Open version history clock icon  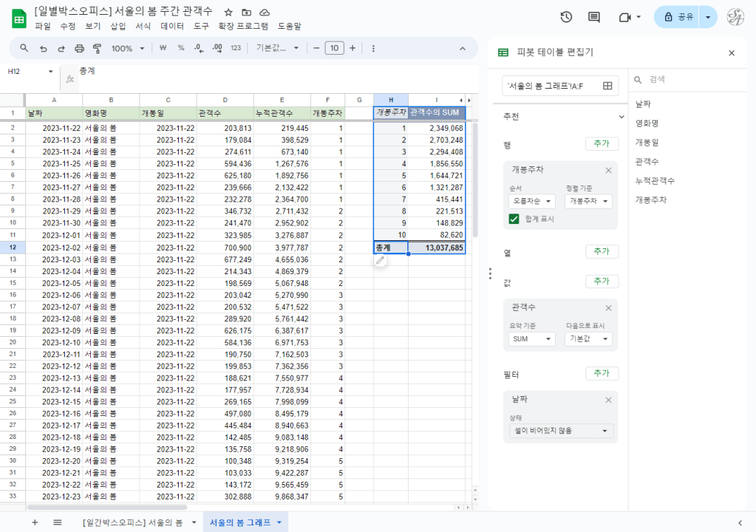[x=566, y=17]
